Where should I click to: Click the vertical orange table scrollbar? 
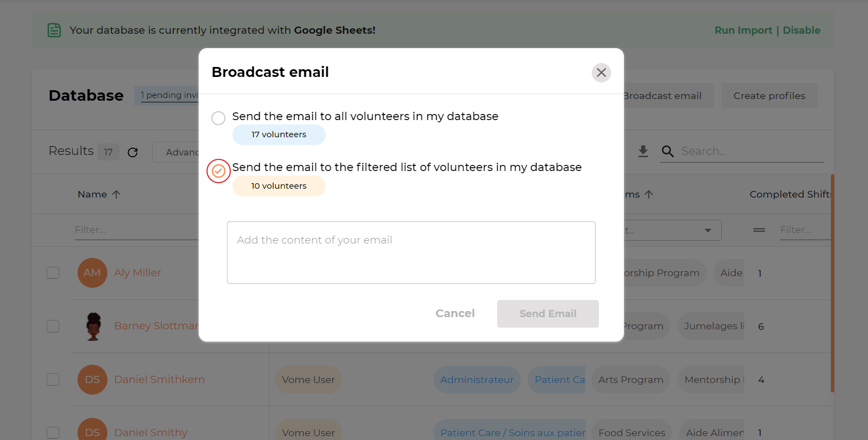tap(833, 283)
